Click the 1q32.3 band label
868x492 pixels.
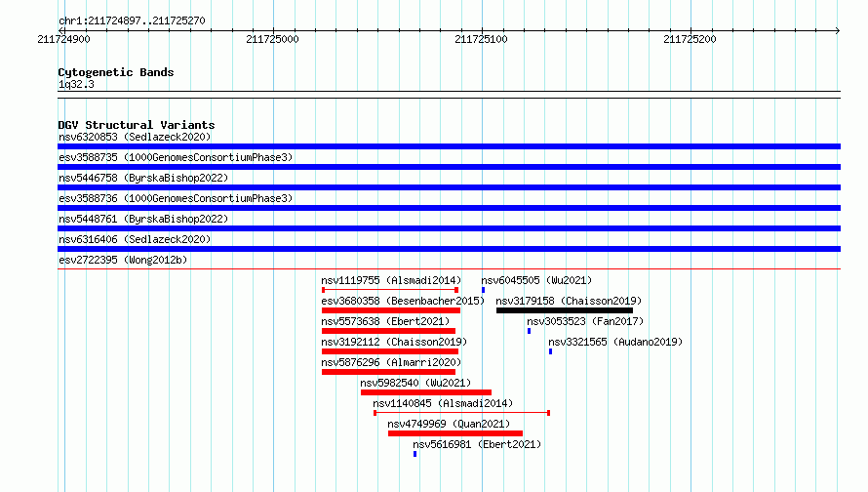(76, 84)
